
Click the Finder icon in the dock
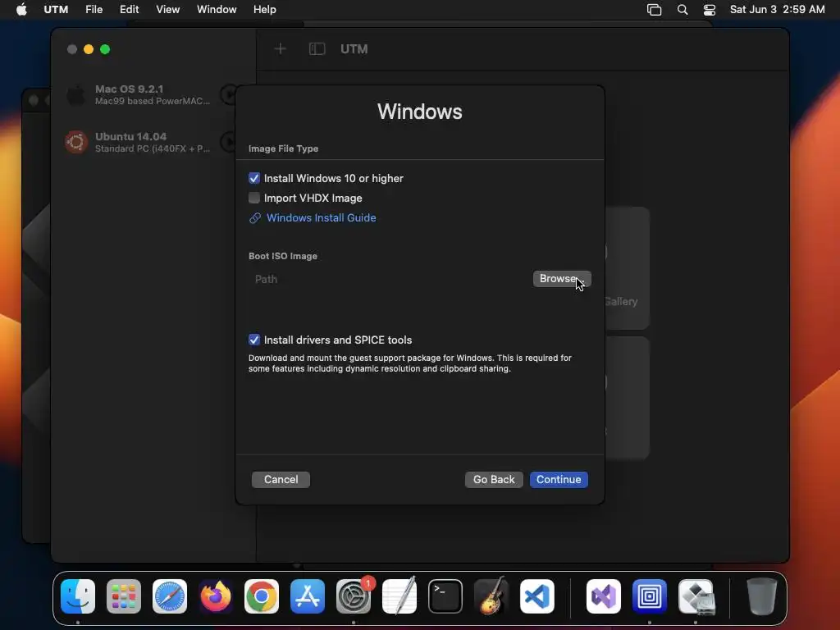[78, 596]
